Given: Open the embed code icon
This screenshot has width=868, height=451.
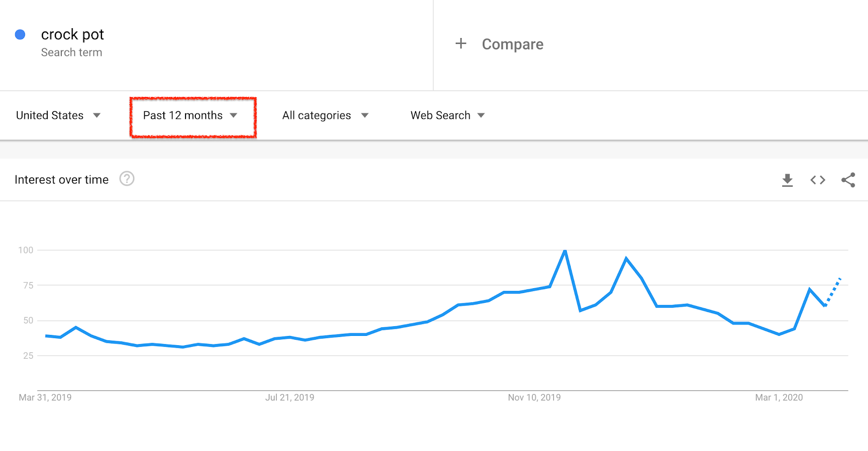Looking at the screenshot, I should point(818,180).
